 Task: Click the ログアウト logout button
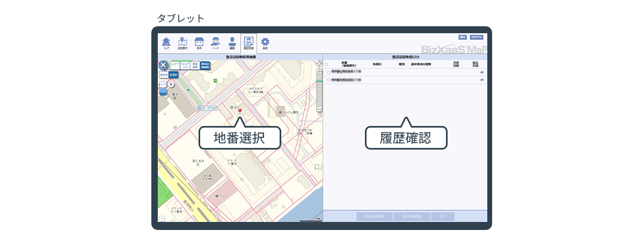[477, 38]
